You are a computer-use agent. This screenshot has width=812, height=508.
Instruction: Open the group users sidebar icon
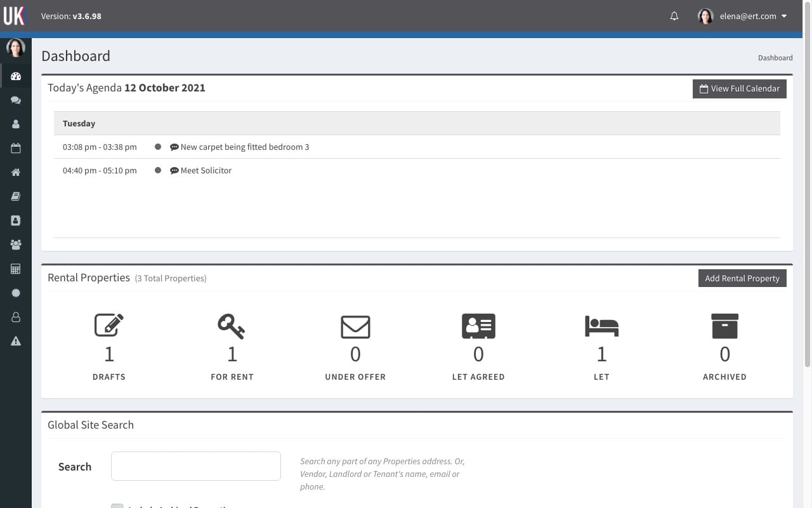click(x=16, y=244)
